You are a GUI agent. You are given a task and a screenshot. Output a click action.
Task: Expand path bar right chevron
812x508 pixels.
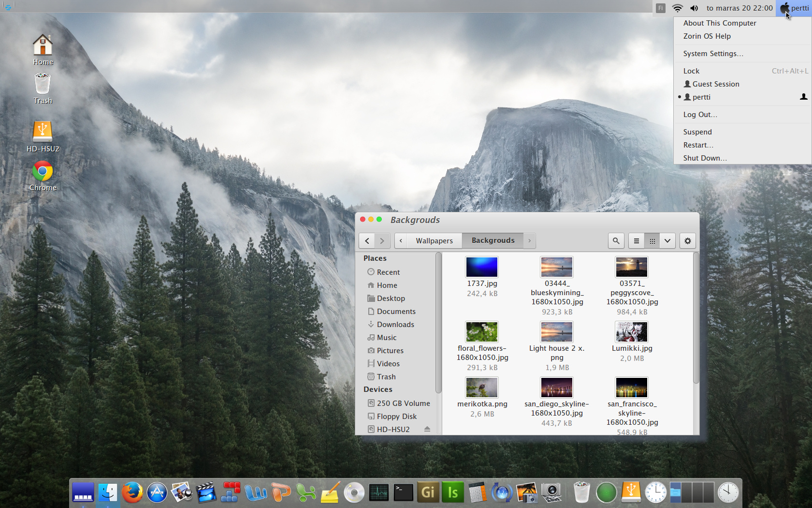(530, 241)
